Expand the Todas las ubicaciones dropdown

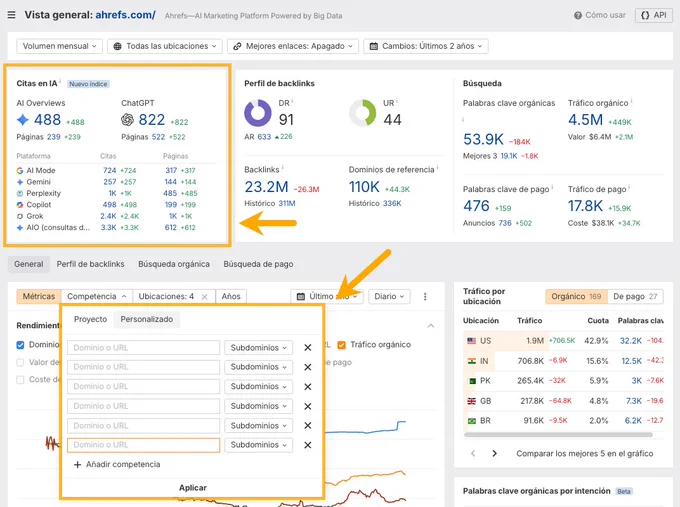coord(165,46)
